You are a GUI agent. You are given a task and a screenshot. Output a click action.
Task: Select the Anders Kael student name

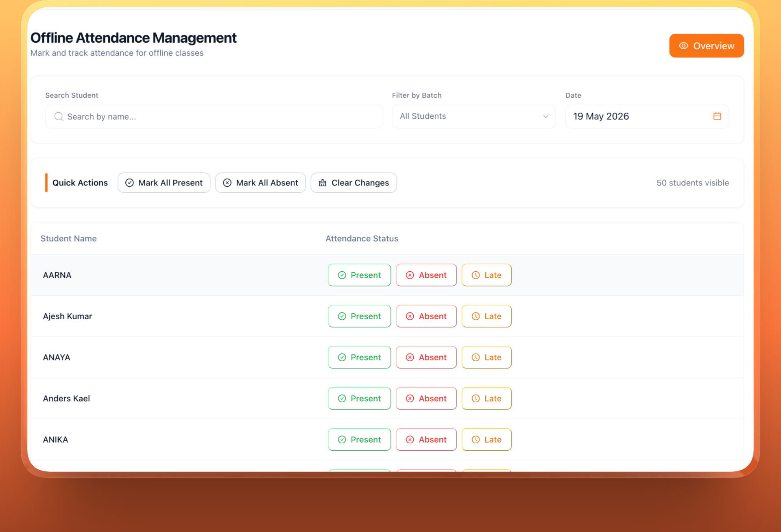[66, 398]
